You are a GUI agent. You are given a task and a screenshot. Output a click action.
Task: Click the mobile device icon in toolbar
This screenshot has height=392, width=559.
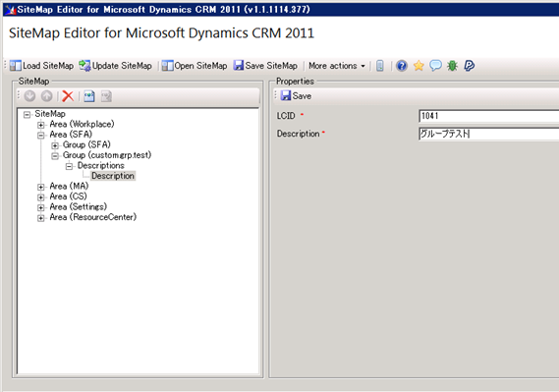tap(380, 66)
